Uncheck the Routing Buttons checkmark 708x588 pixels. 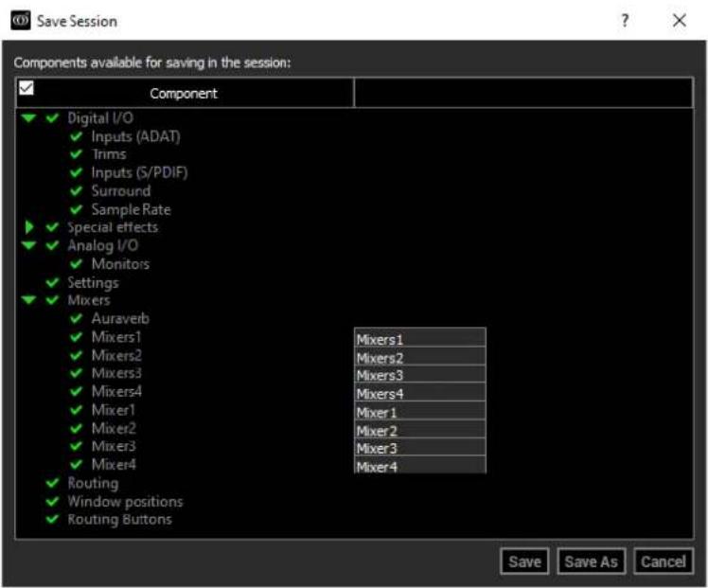52,520
